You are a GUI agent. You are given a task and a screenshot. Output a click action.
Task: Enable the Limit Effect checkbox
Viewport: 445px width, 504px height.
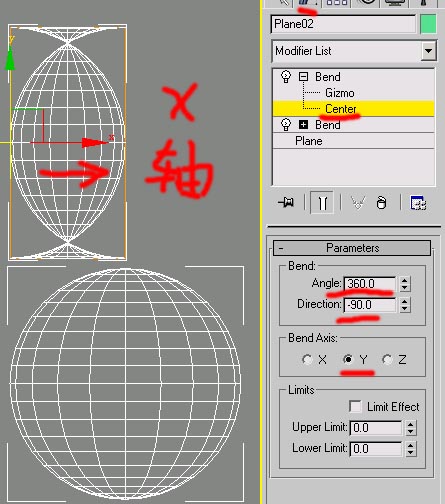click(355, 407)
